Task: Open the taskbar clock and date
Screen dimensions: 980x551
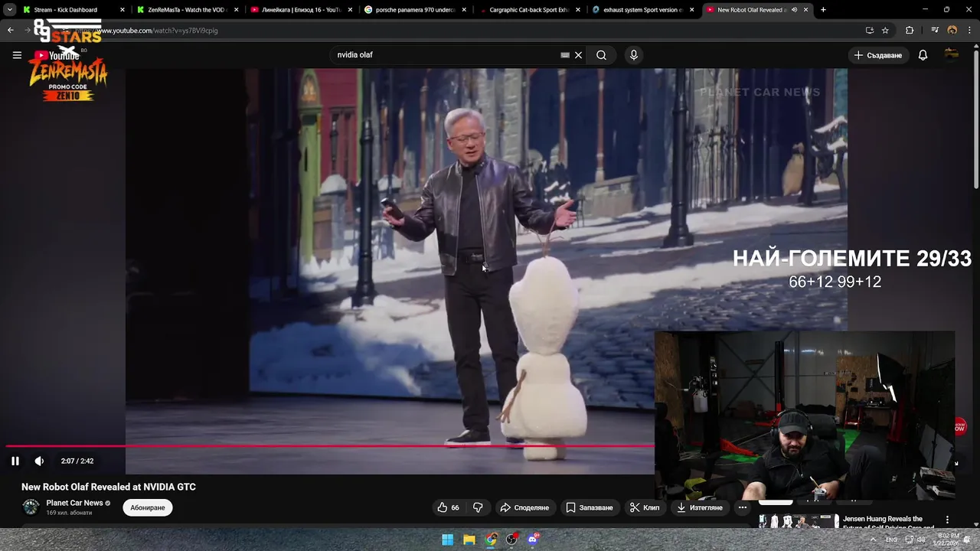Action: coord(946,540)
